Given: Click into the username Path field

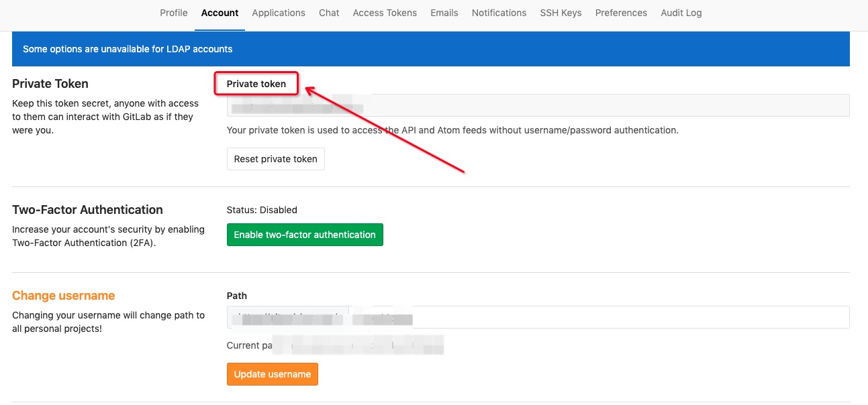Looking at the screenshot, I should 599,317.
